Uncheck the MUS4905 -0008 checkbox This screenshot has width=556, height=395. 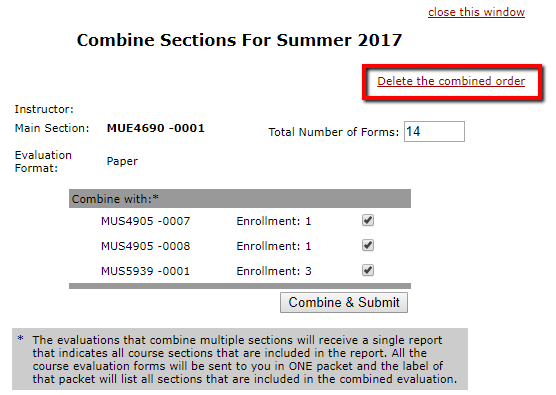coord(368,245)
